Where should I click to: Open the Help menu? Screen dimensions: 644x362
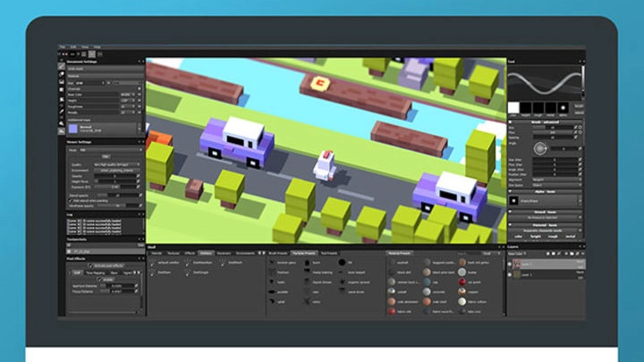(97, 46)
